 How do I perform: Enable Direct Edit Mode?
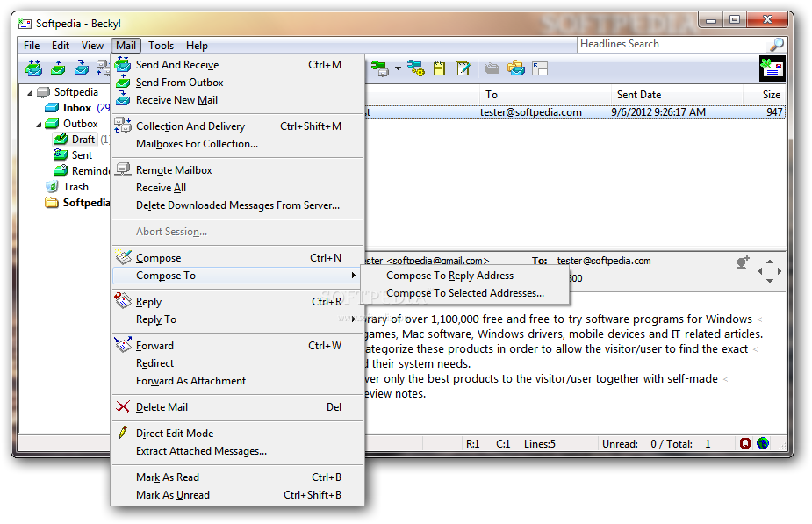tap(237, 434)
